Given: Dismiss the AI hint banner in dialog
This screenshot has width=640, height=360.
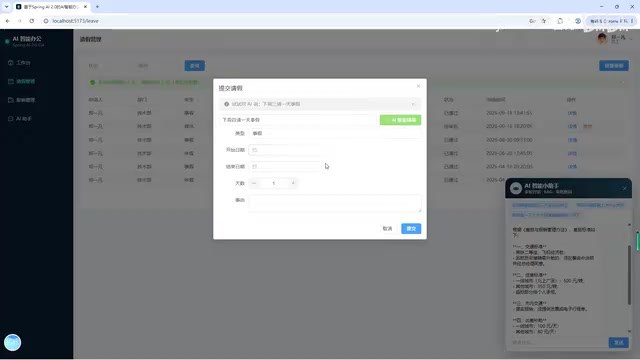Looking at the screenshot, I should tap(413, 104).
